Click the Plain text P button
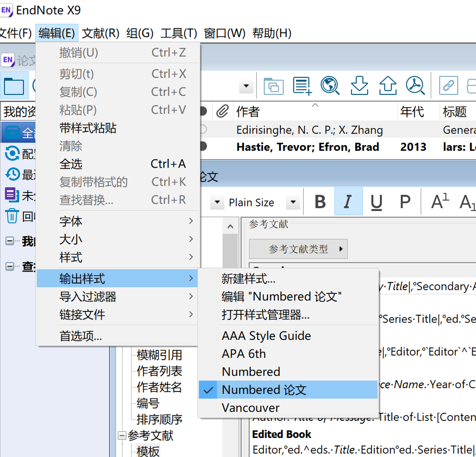Screen dimensions: 476x457 pos(405,202)
